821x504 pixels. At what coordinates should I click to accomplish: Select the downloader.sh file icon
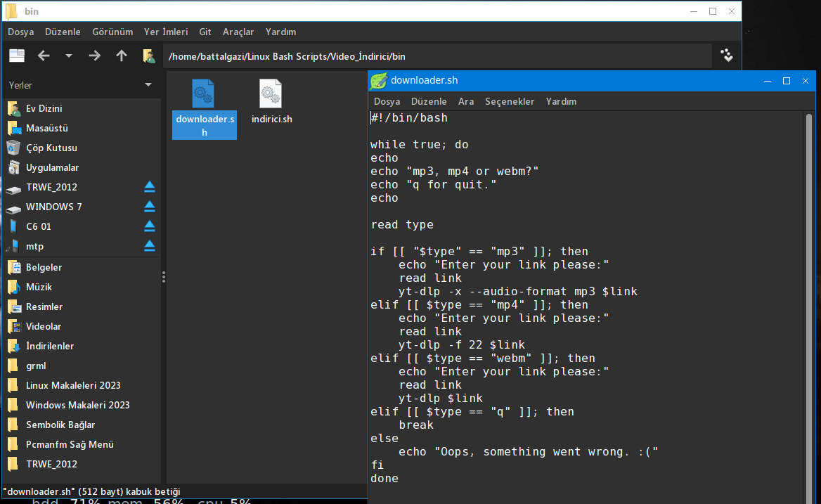(x=204, y=94)
